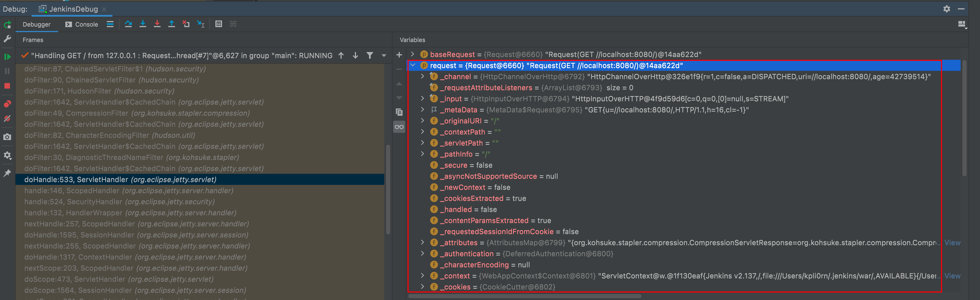Click the Step Over debugger icon
Viewport: 980px width, 300px height.
128,24
